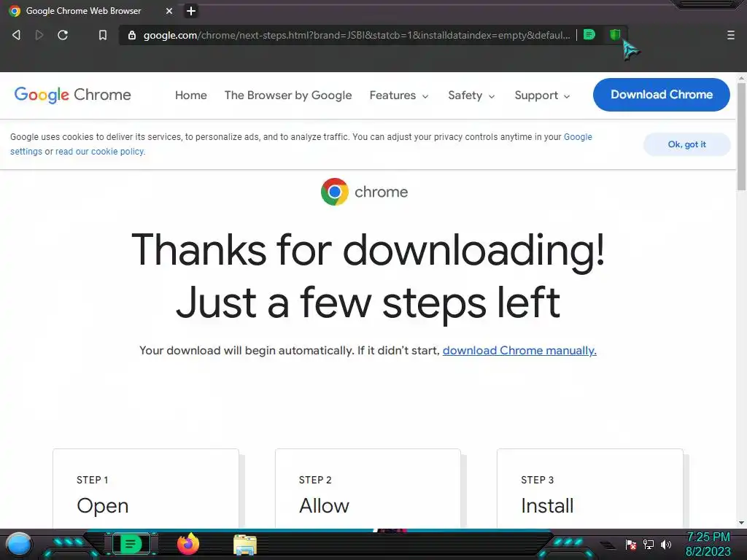The width and height of the screenshot is (747, 560).
Task: Click the scrollbar down arrow
Action: (x=741, y=523)
